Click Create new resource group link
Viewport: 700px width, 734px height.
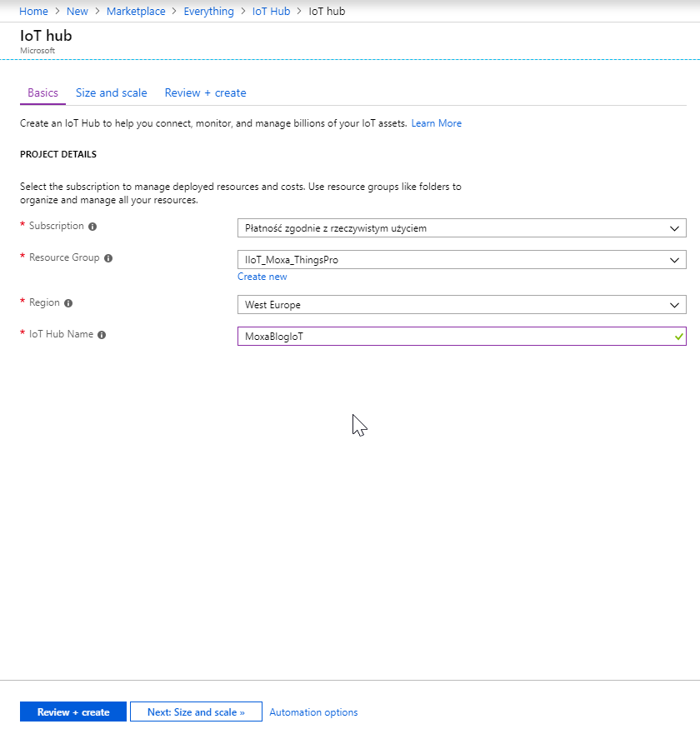click(262, 277)
